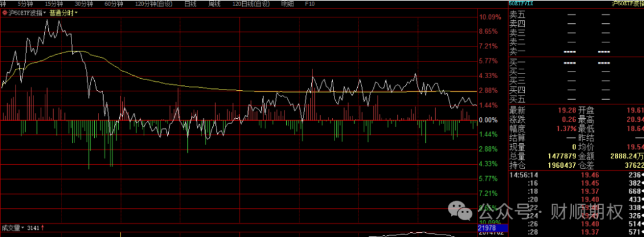Switch to the 周线 weekly chart tab
This screenshot has width=644, height=237.
(215, 4)
